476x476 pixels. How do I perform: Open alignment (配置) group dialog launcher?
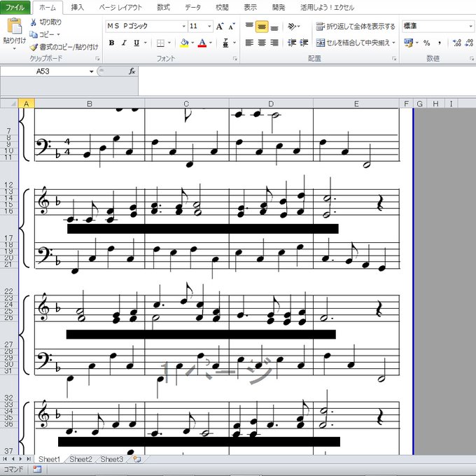coord(394,59)
